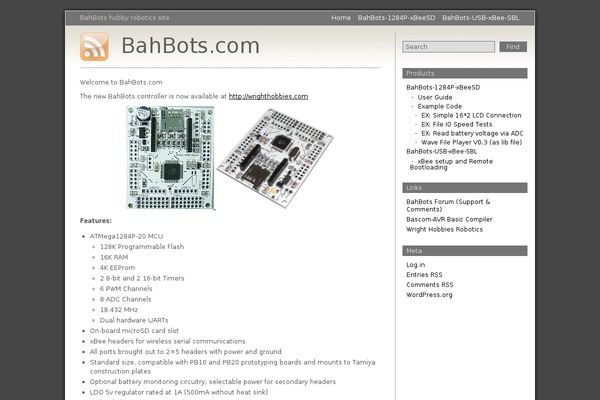Open BahBots-USB-xBee-SBL in Products sidebar
Image resolution: width=600 pixels, height=400 pixels.
(x=442, y=151)
